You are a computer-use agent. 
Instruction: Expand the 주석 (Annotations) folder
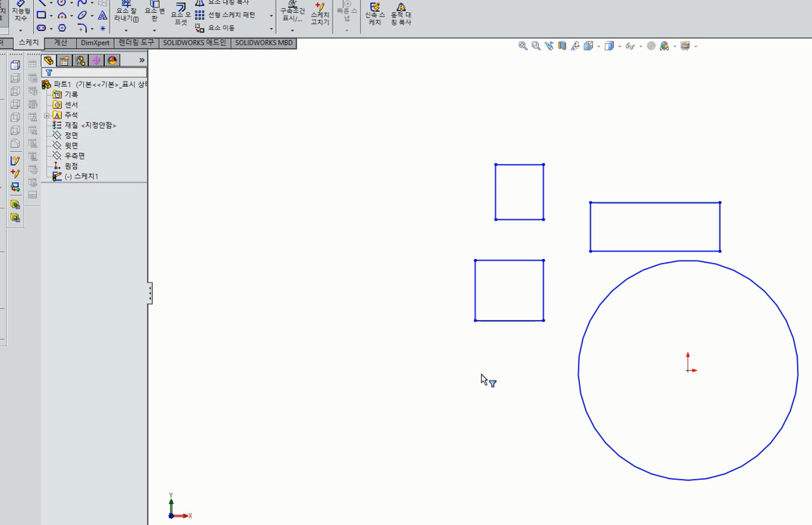coord(47,116)
